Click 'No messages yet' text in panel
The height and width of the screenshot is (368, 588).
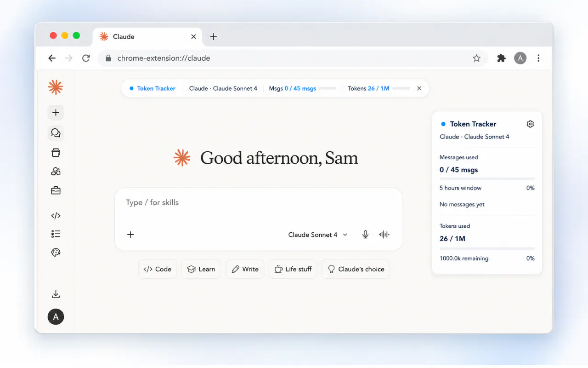[x=462, y=204]
